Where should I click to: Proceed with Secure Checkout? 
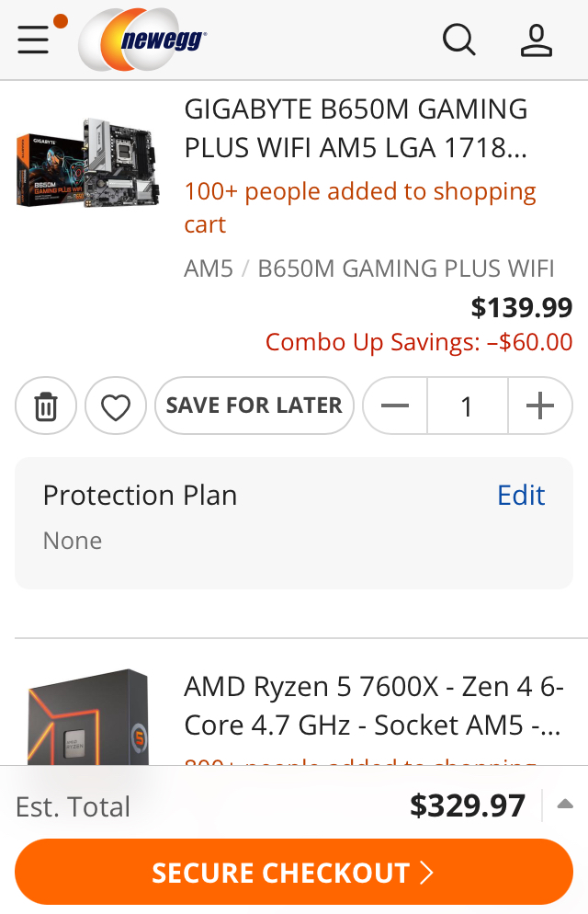tap(294, 872)
